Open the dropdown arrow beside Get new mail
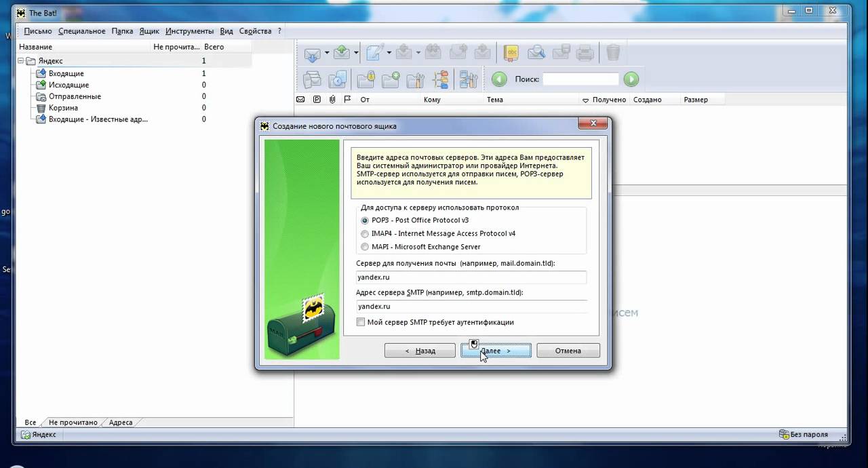The image size is (868, 468). point(327,53)
